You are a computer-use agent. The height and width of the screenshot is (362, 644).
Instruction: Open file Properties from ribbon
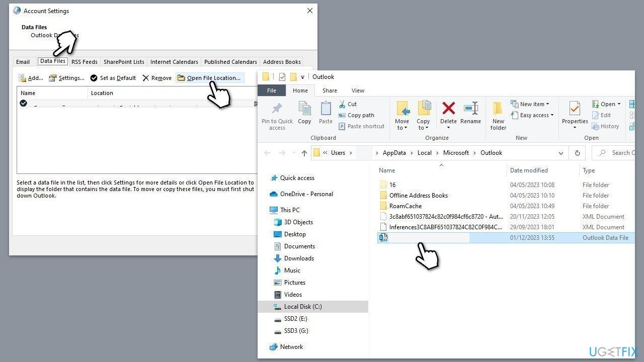click(575, 115)
